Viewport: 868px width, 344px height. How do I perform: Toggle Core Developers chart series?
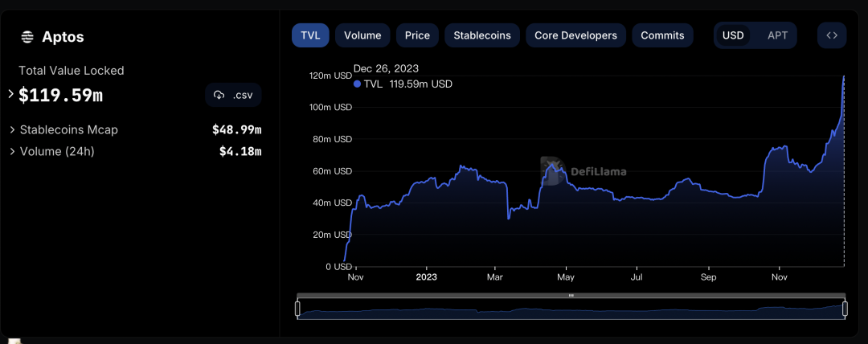click(575, 35)
